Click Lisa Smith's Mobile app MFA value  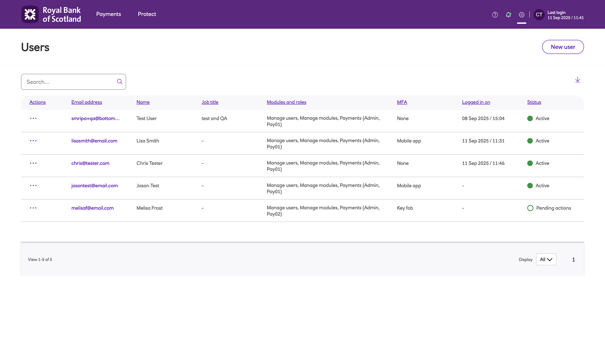[x=409, y=141]
